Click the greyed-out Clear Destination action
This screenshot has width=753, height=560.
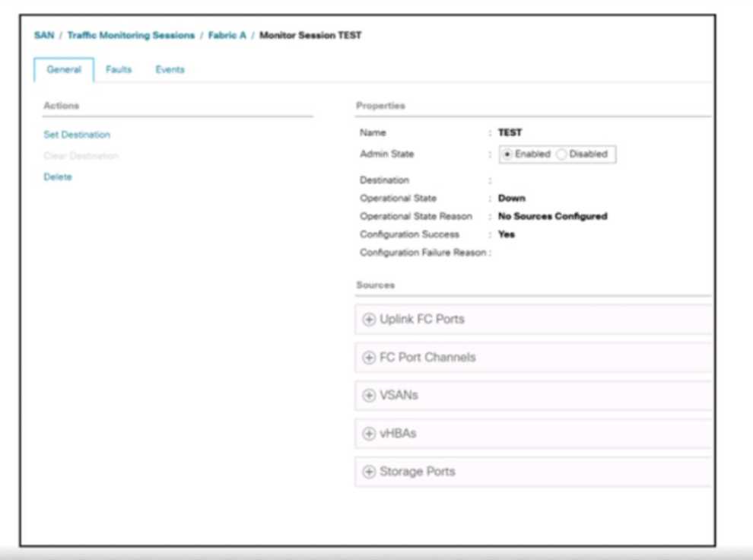81,156
